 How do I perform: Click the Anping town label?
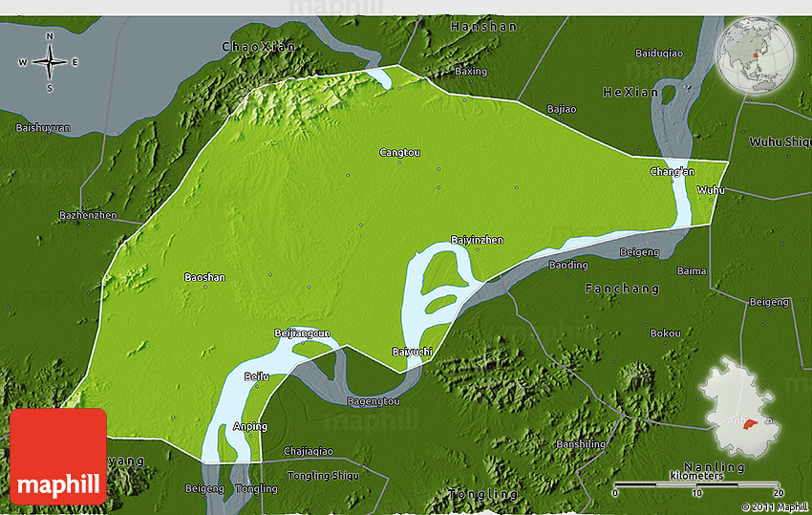coord(249,426)
